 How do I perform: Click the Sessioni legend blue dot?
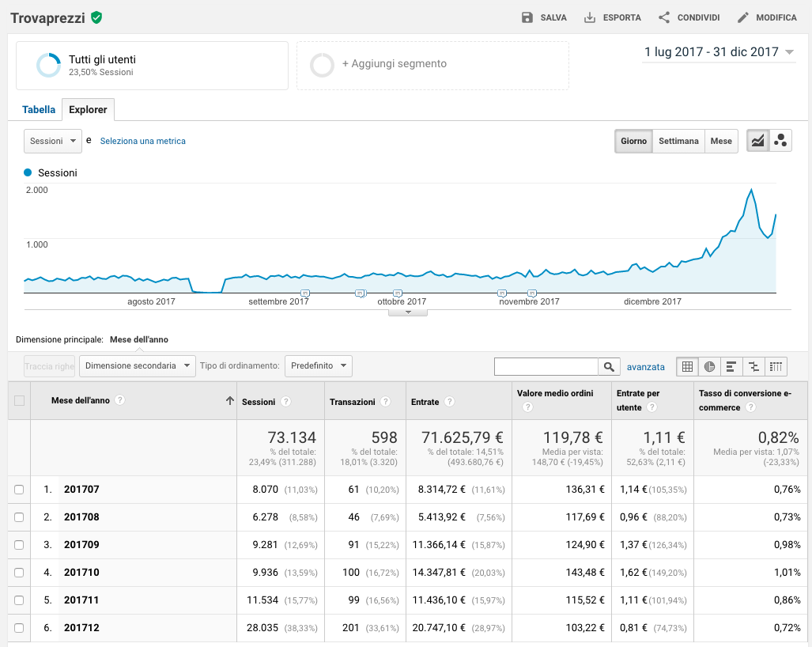tap(28, 172)
